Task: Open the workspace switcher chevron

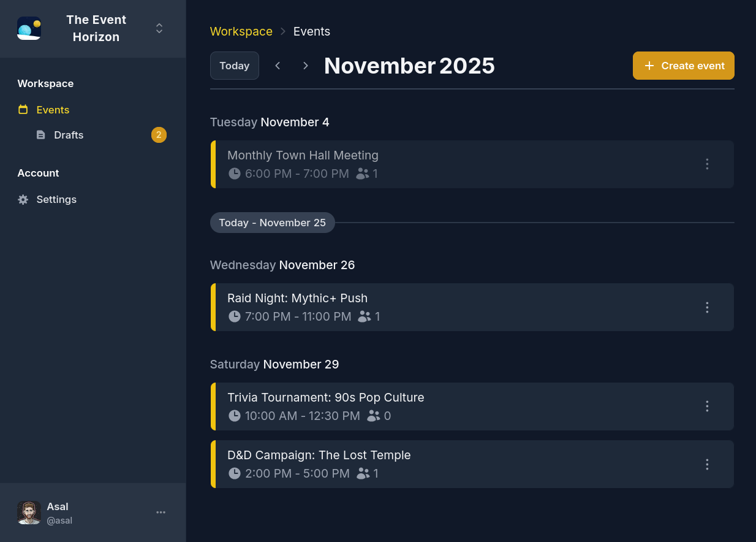Action: (159, 28)
